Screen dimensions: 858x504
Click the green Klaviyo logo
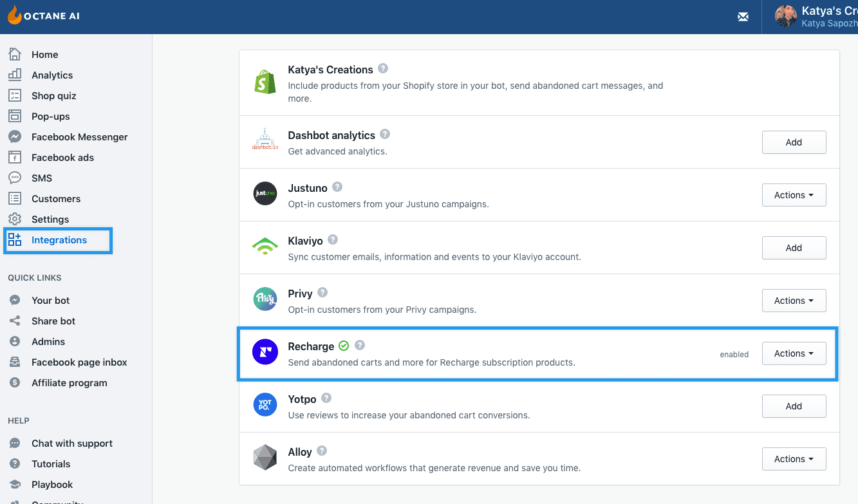tap(265, 246)
